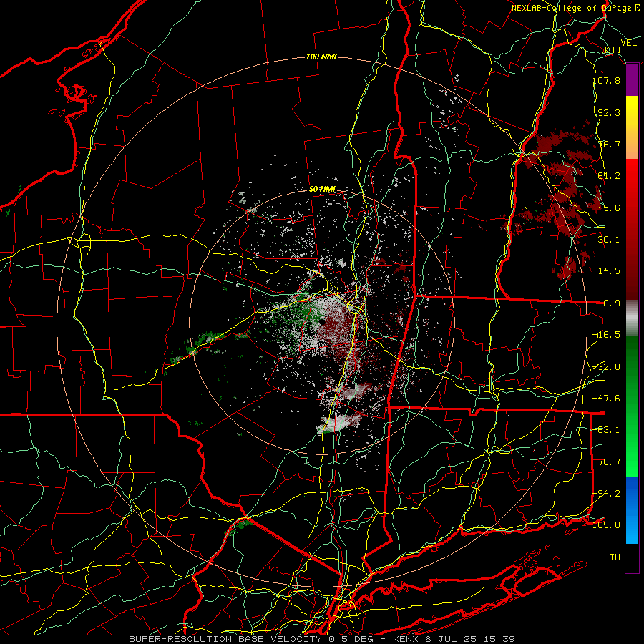Click the purple segment of the velocity color bar
644x644 pixels.
(x=632, y=80)
